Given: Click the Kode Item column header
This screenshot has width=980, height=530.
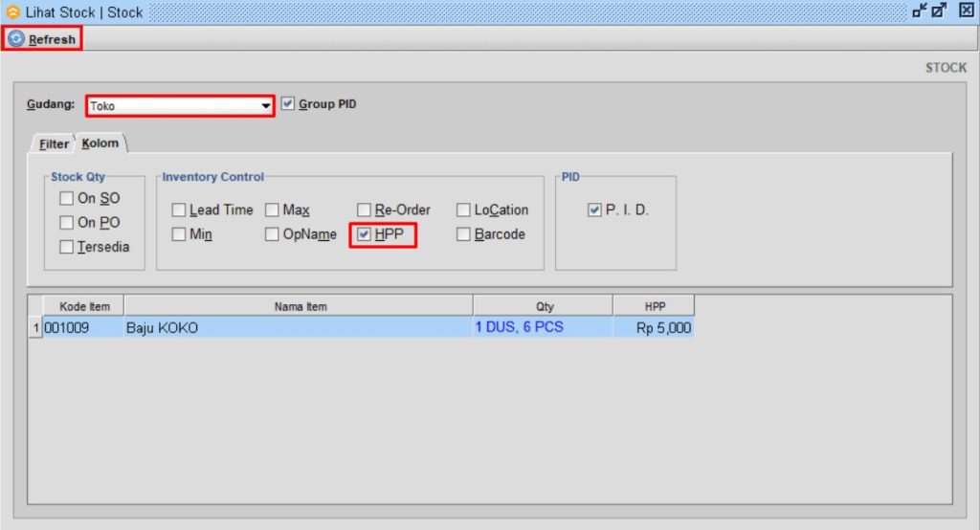Looking at the screenshot, I should point(84,306).
